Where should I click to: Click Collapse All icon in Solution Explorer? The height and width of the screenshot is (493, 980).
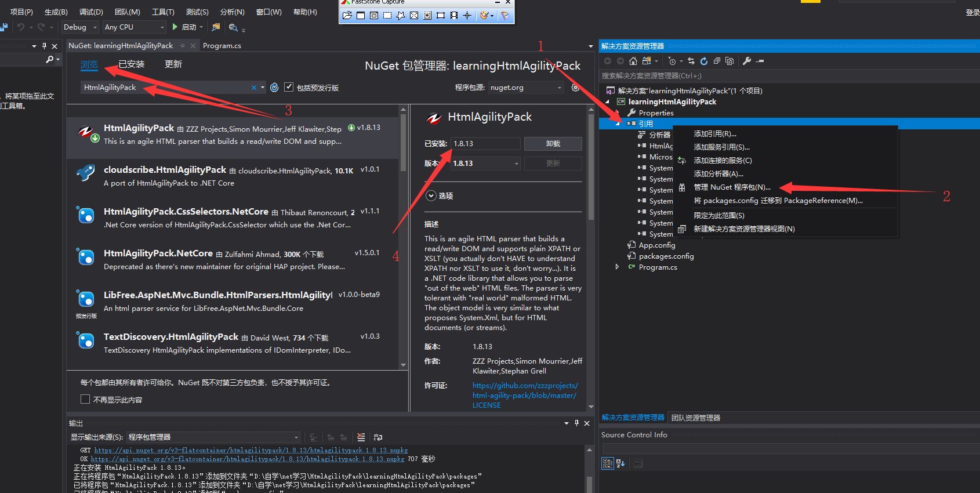tap(717, 61)
